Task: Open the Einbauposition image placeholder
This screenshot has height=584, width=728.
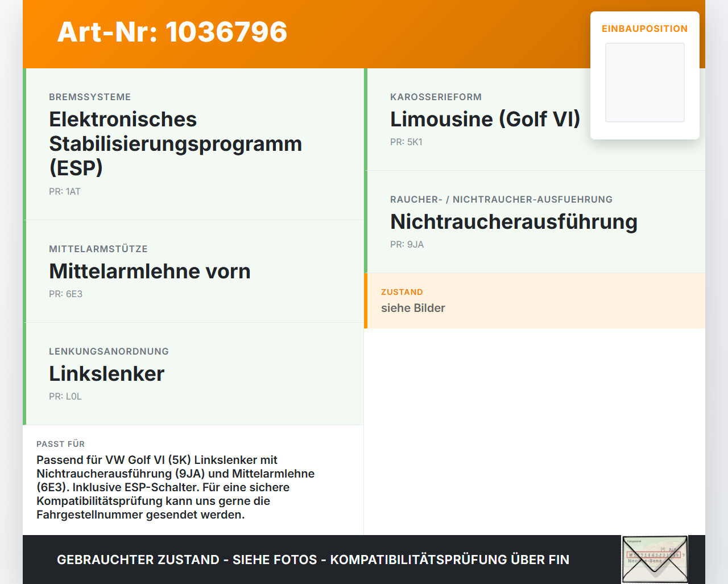Action: 645,83
